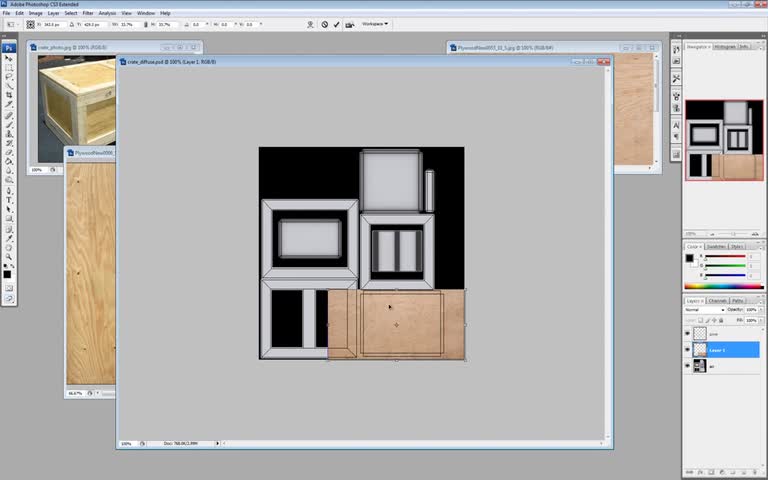Hide the top layer's eye icon

687,334
